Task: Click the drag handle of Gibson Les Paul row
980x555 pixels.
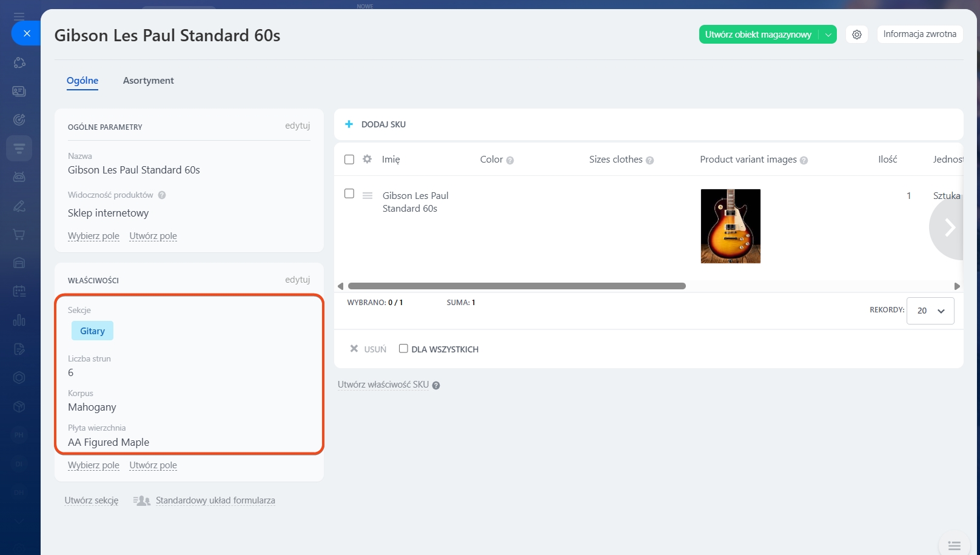Action: 367,195
